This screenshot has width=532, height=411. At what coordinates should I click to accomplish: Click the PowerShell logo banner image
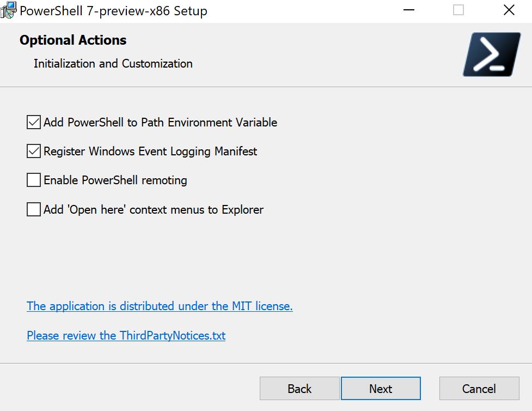click(x=492, y=55)
